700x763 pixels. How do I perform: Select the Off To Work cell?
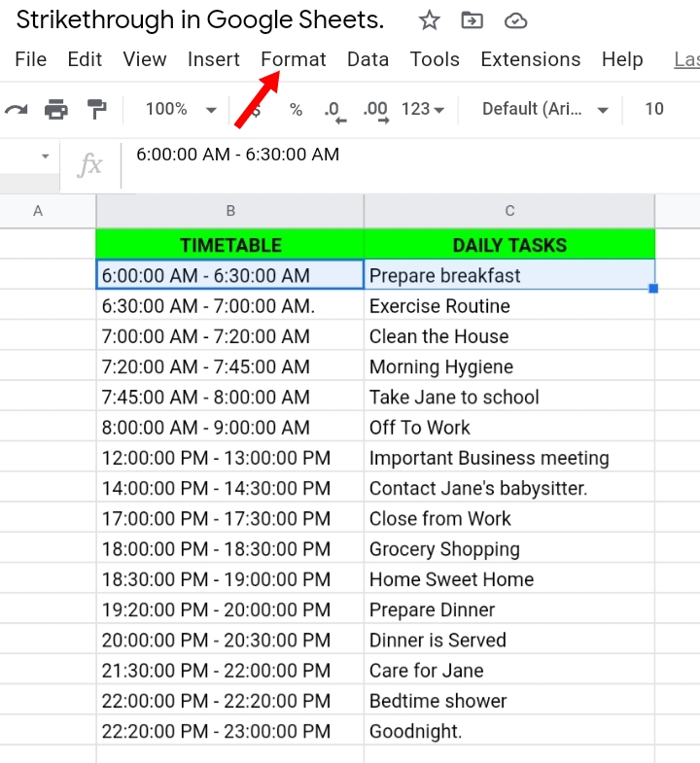(509, 427)
